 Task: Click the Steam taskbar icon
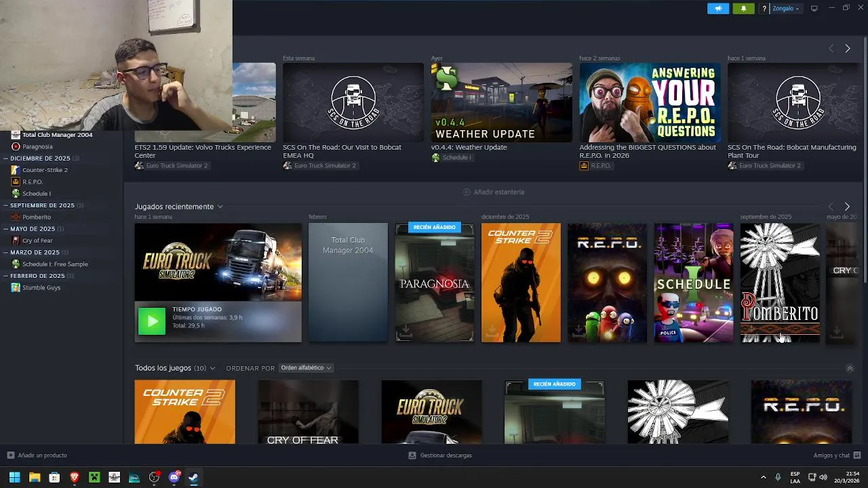(193, 477)
